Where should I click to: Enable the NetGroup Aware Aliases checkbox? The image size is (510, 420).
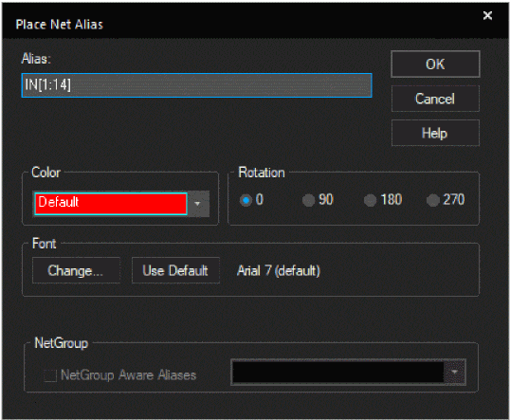(x=50, y=375)
